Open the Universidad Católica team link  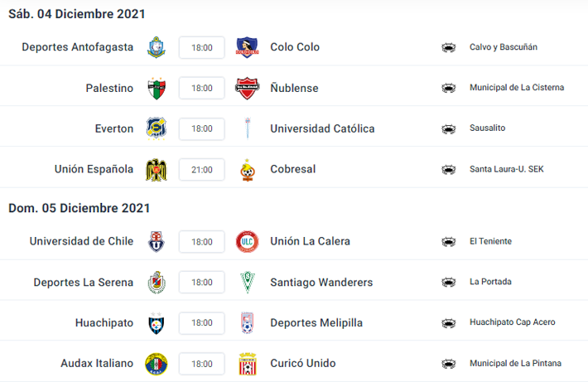tap(322, 128)
